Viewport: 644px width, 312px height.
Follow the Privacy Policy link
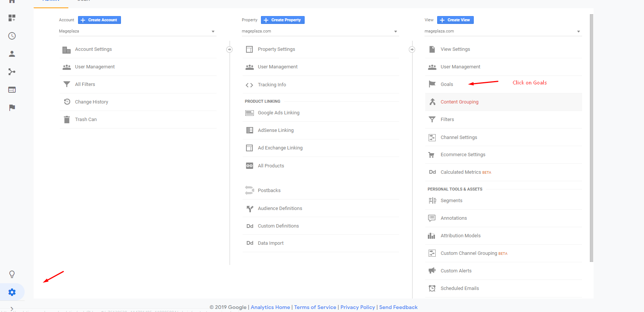point(358,307)
